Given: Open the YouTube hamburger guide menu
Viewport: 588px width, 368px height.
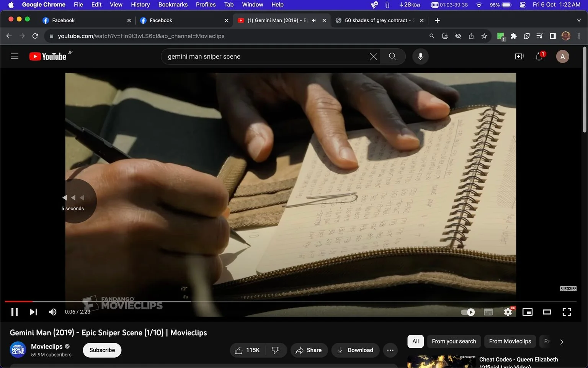Looking at the screenshot, I should pyautogui.click(x=15, y=56).
